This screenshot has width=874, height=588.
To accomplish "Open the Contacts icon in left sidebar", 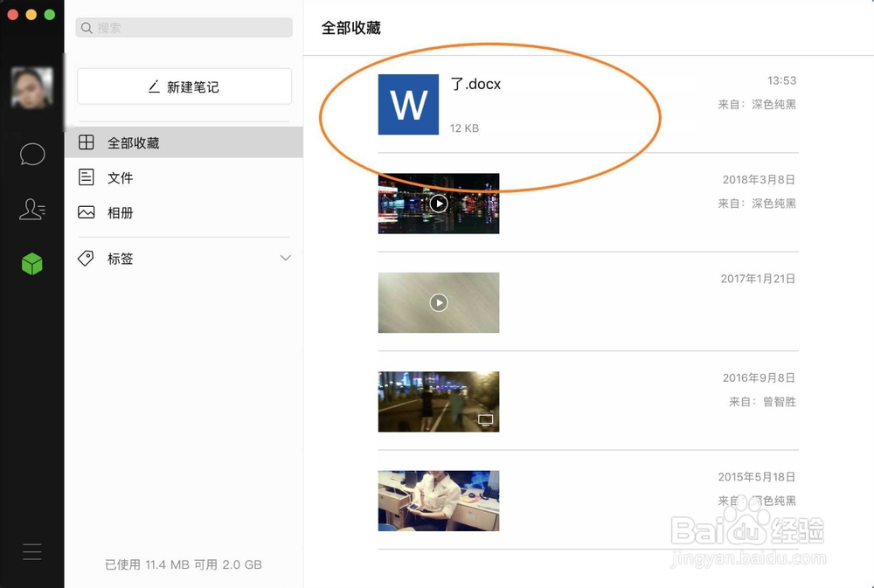I will [x=32, y=209].
